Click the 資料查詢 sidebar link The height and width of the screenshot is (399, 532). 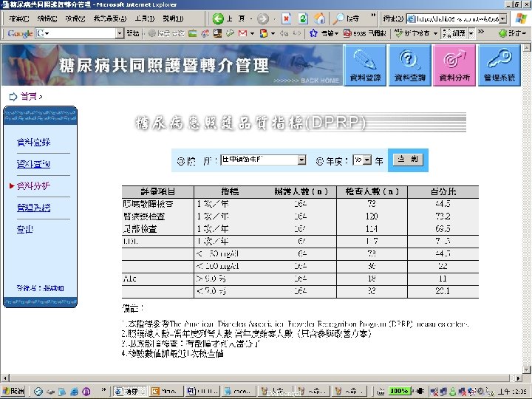33,164
